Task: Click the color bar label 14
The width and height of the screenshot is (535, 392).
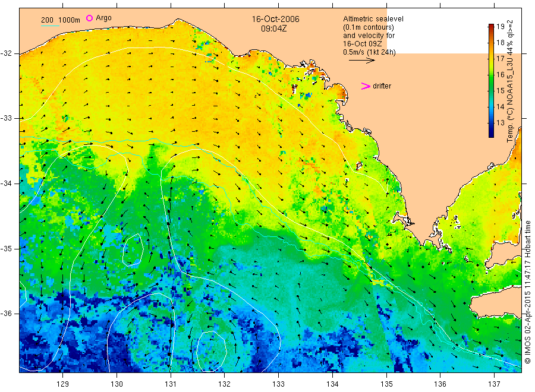Action: click(x=500, y=107)
